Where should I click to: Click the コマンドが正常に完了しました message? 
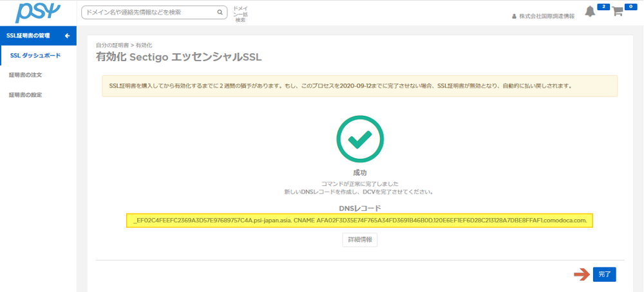tap(360, 183)
